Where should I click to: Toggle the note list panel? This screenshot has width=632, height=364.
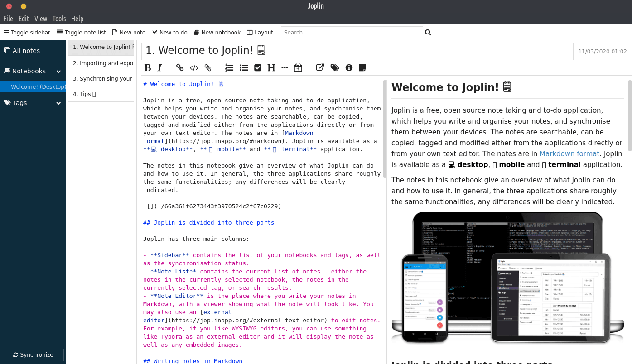pos(81,32)
